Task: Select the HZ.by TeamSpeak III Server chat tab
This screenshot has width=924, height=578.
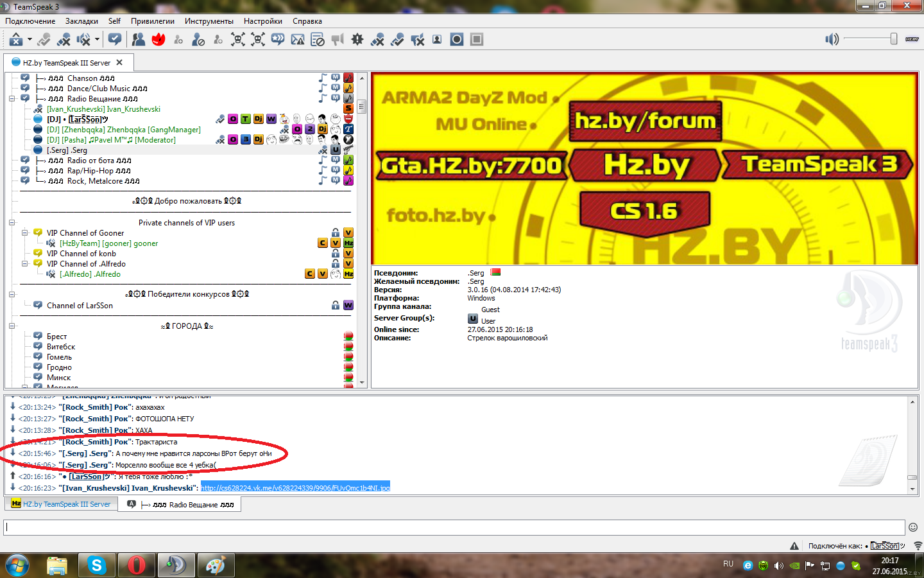Action: click(62, 504)
